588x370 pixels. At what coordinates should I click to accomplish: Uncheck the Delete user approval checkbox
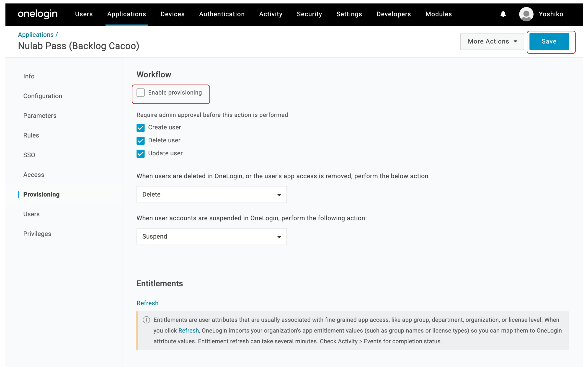point(141,141)
